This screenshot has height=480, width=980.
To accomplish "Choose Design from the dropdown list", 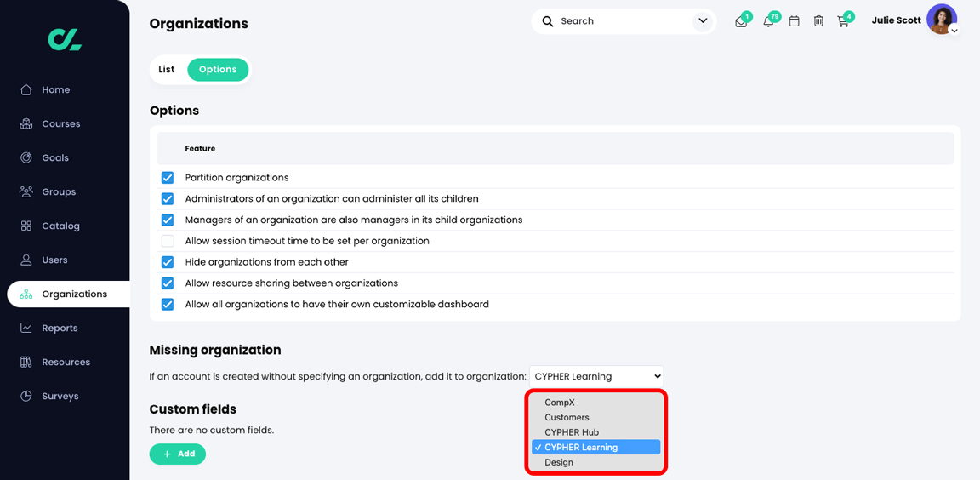I will coord(596,462).
